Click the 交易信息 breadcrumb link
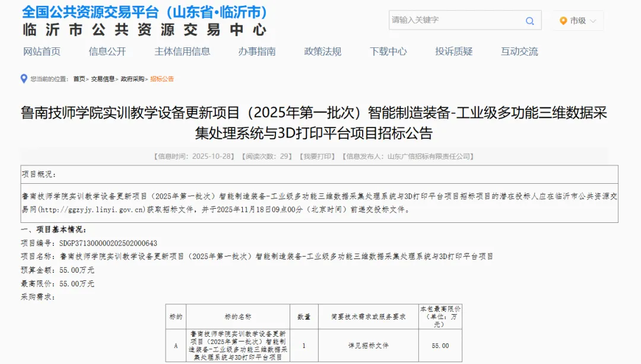Image resolution: width=641 pixels, height=364 pixels. pyautogui.click(x=103, y=79)
